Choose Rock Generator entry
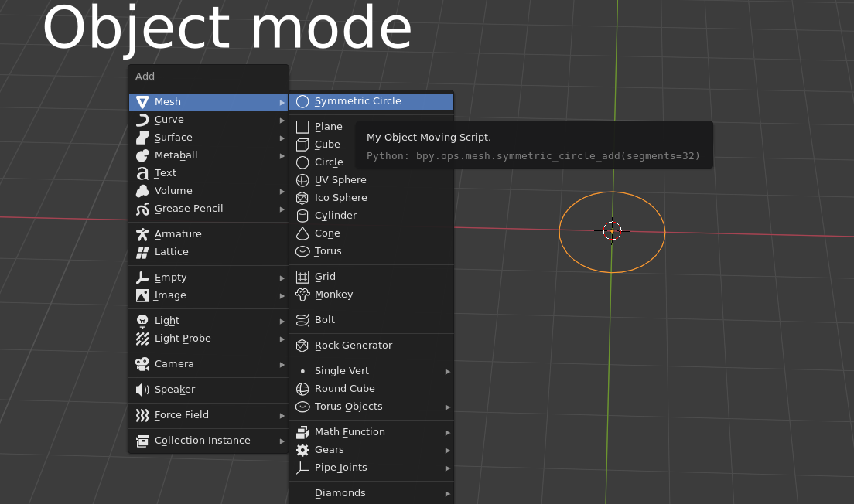Viewport: 854px width, 504px height. pos(371,346)
